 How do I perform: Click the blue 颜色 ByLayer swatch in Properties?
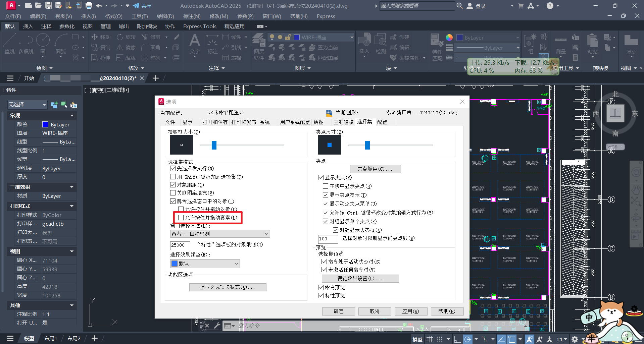[x=45, y=124]
